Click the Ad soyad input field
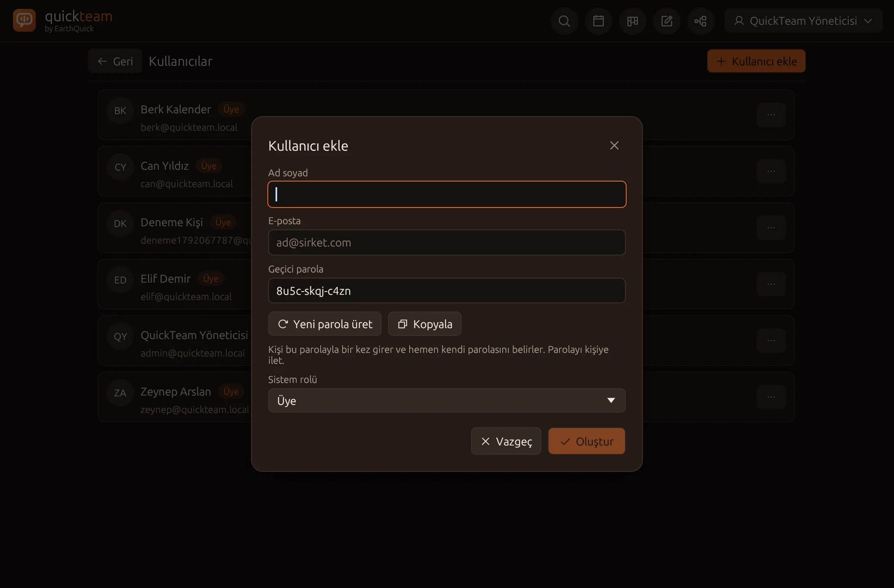 point(447,194)
